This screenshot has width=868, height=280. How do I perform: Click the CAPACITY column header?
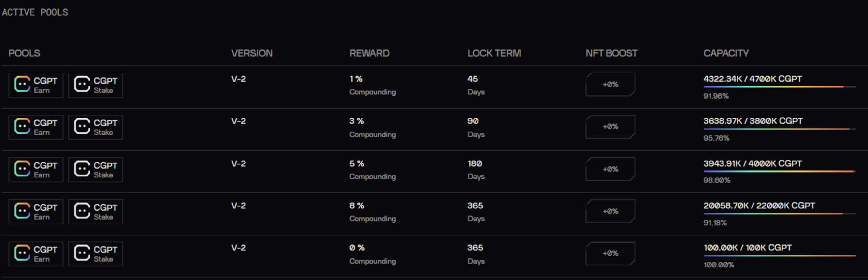[x=726, y=53]
